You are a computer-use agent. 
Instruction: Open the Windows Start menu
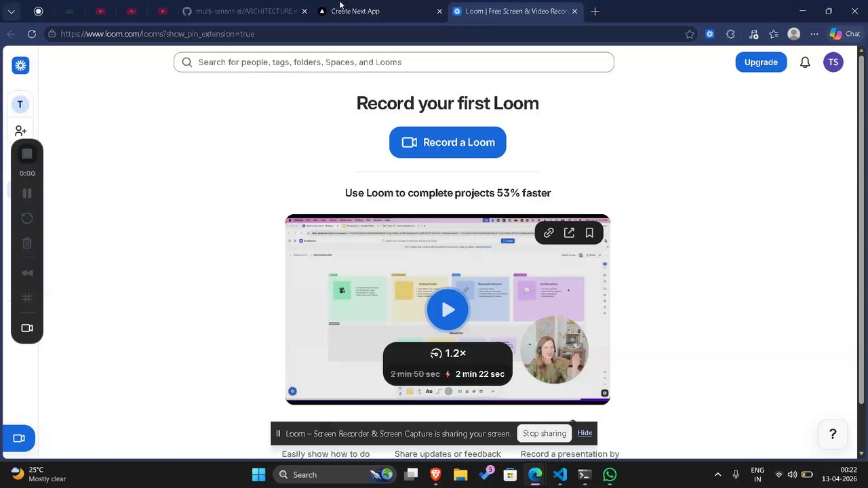click(258, 474)
